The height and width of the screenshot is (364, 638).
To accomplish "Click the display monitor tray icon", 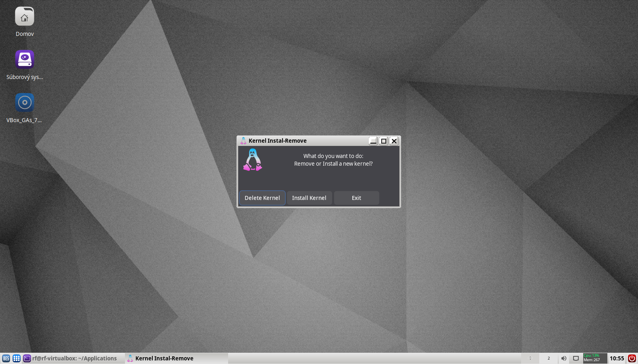I will (x=576, y=358).
